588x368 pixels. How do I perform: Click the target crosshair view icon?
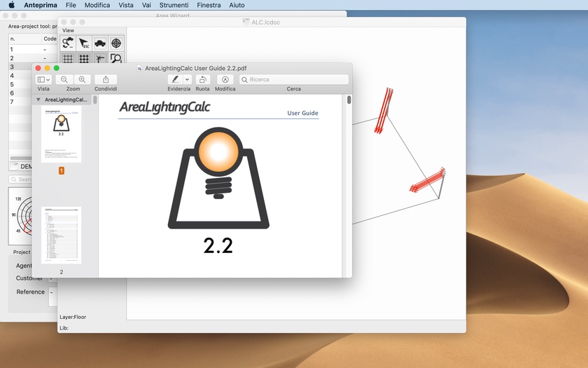point(116,43)
